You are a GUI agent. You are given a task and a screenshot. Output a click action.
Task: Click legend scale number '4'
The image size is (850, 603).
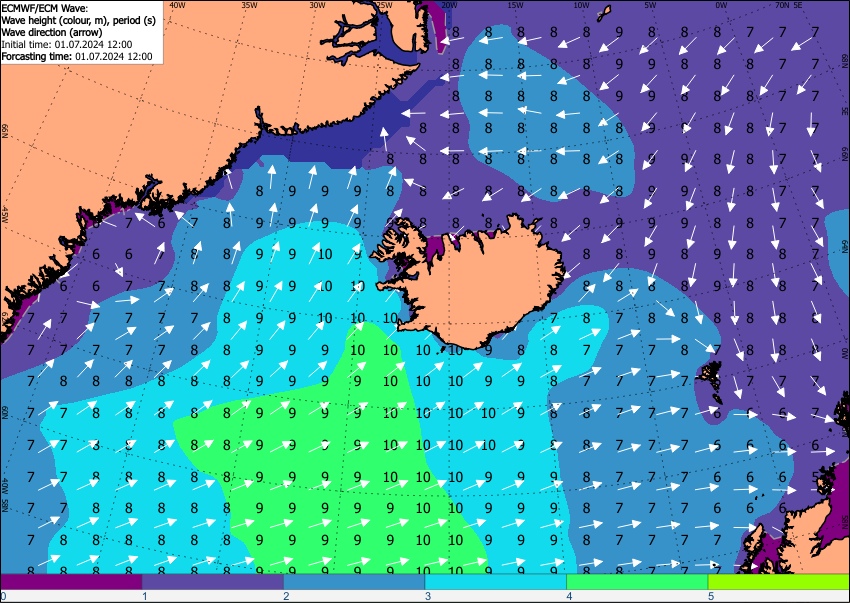coord(569,596)
